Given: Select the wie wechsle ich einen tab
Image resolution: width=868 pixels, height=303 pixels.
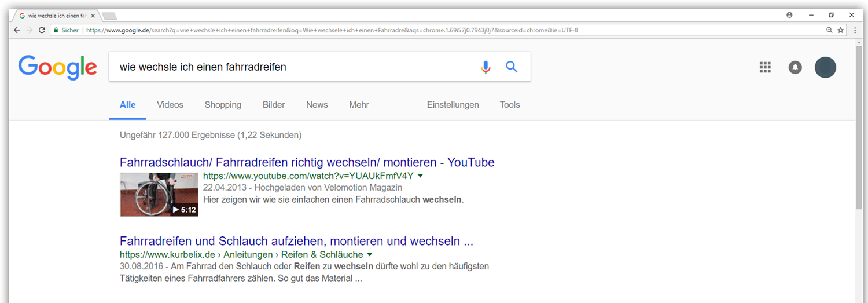Looking at the screenshot, I should pos(56,16).
